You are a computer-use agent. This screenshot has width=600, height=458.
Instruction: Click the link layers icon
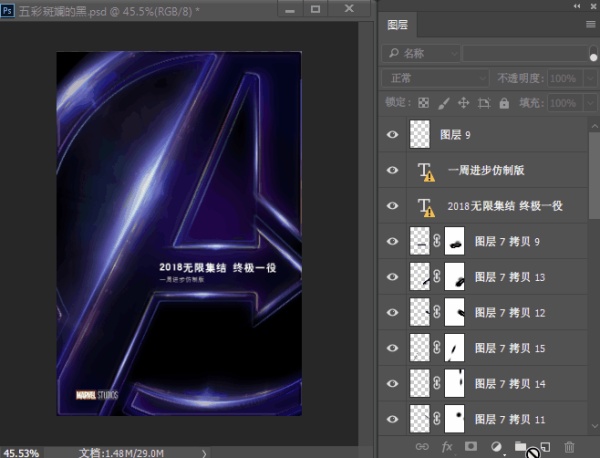click(x=423, y=447)
